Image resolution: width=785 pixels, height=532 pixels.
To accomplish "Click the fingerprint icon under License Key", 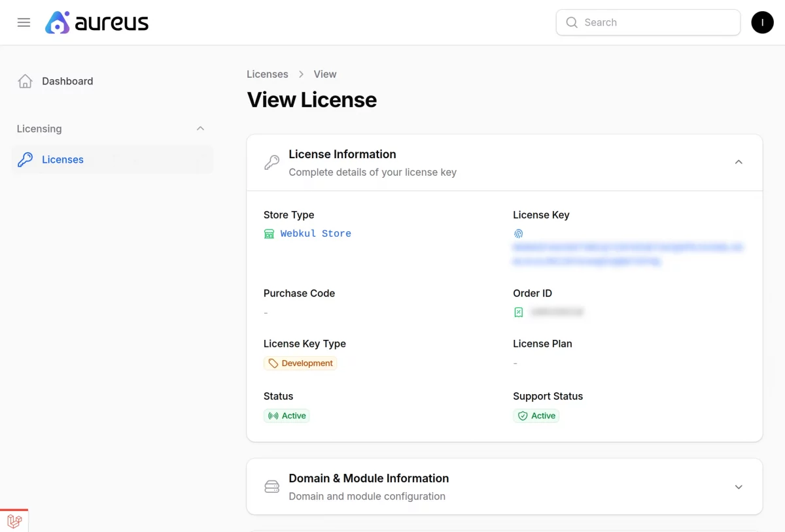I will click(x=518, y=233).
